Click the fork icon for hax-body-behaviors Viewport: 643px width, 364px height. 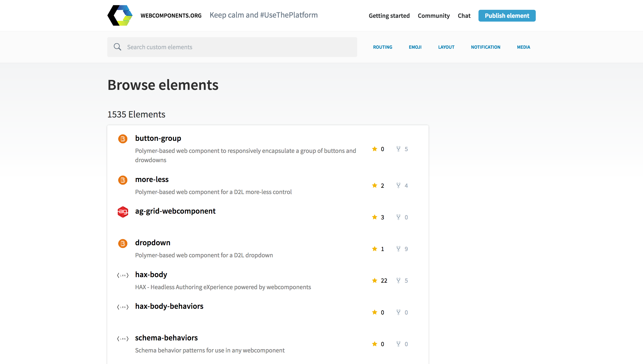click(x=398, y=312)
